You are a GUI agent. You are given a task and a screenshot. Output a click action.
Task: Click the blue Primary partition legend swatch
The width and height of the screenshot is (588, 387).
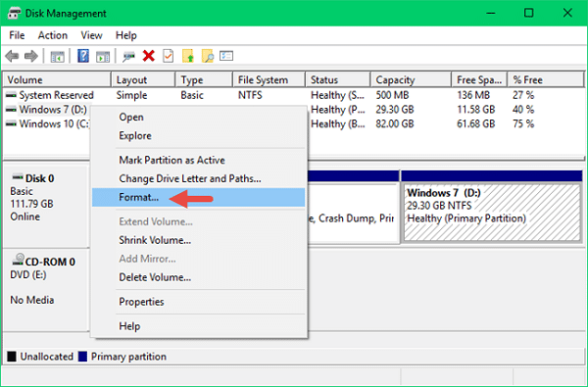pos(82,357)
